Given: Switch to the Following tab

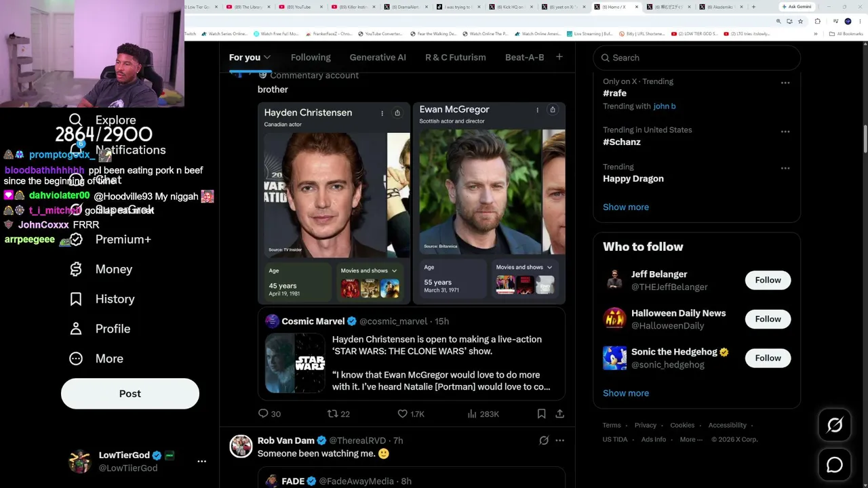Looking at the screenshot, I should (x=311, y=58).
